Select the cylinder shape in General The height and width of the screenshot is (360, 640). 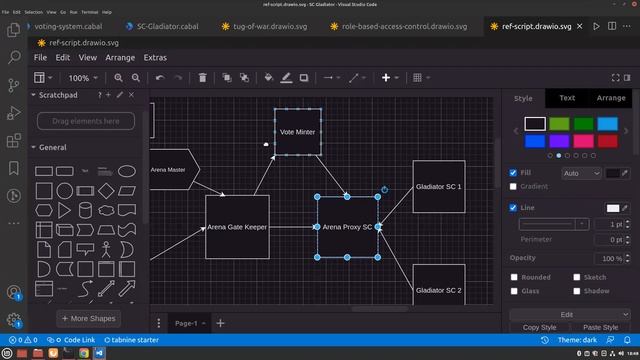[85, 210]
